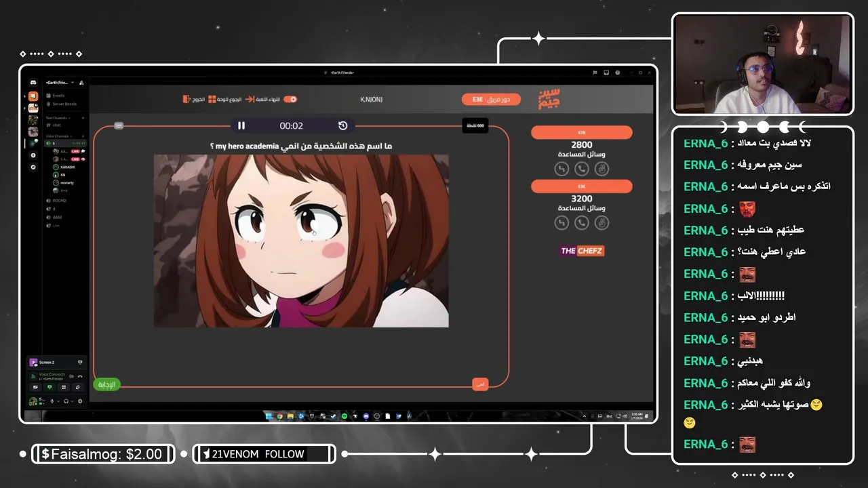Reset the question timer
The image size is (868, 488).
coord(342,125)
